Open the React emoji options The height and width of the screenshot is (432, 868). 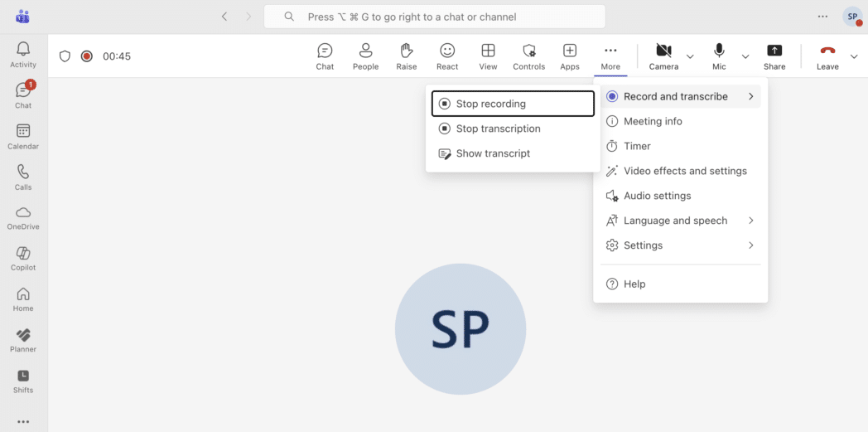tap(447, 56)
